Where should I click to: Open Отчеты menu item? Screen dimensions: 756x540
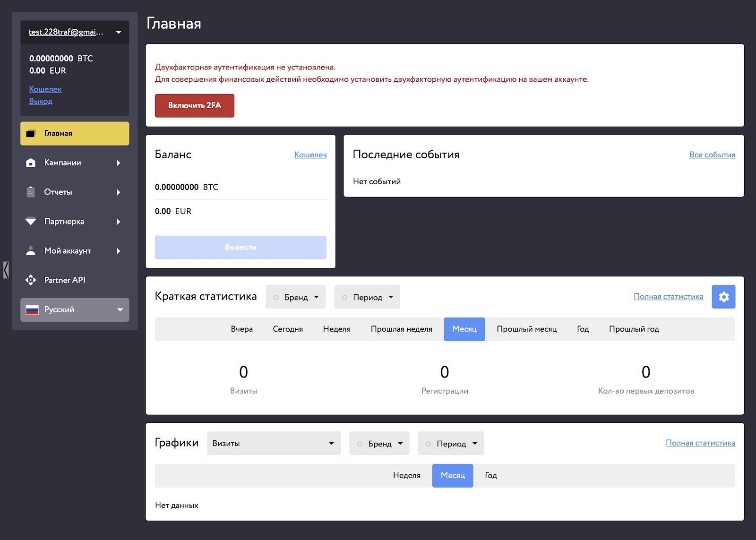pos(75,192)
